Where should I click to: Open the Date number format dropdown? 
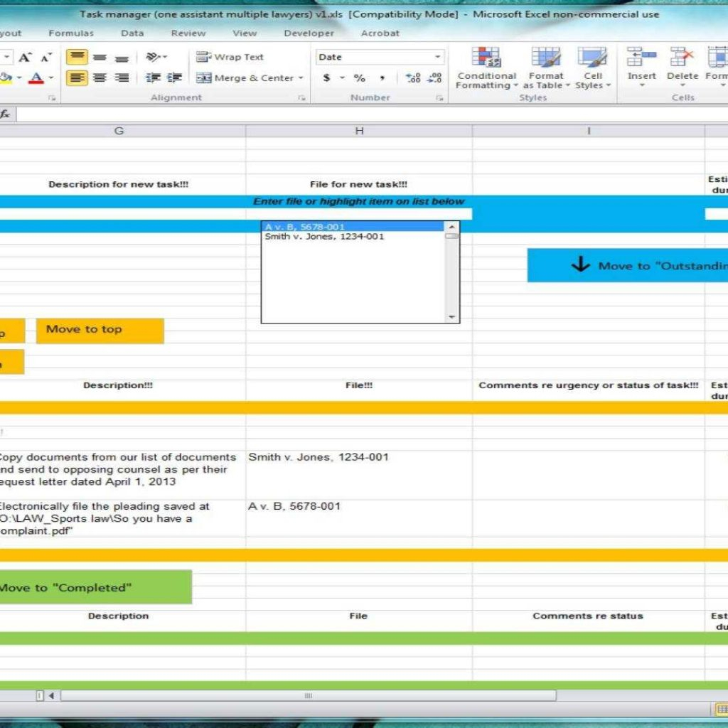(437, 57)
